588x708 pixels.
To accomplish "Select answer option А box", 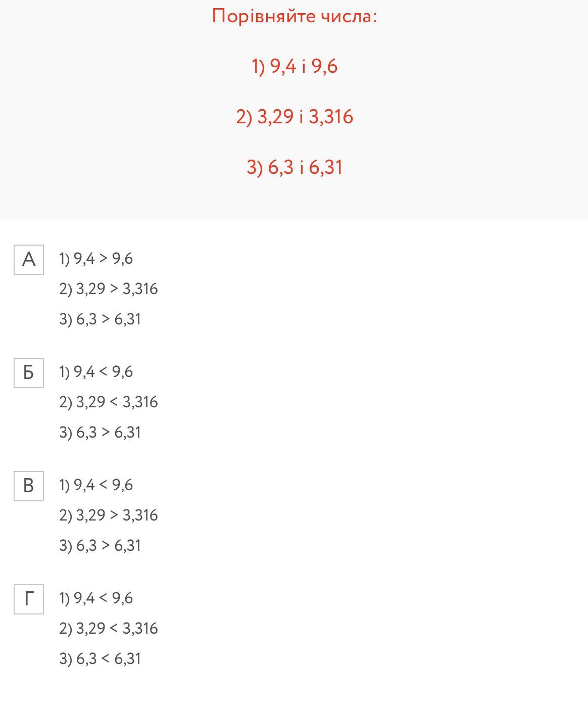I will [x=29, y=260].
